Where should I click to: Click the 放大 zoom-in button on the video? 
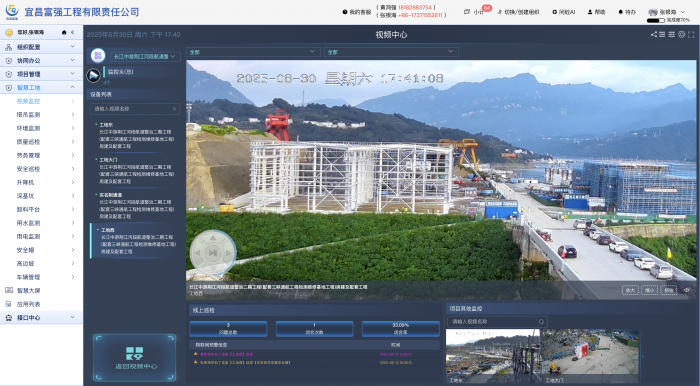(x=630, y=290)
